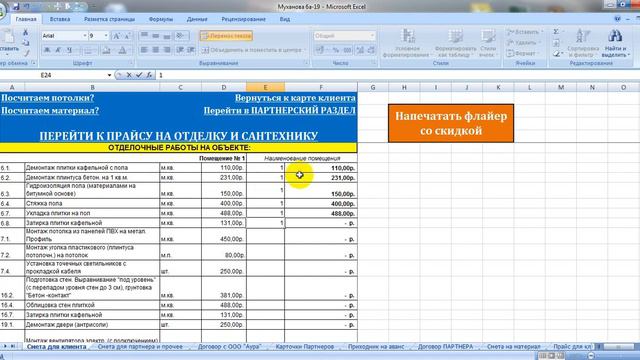Confirm cell entry with checkmark icon

point(139,75)
